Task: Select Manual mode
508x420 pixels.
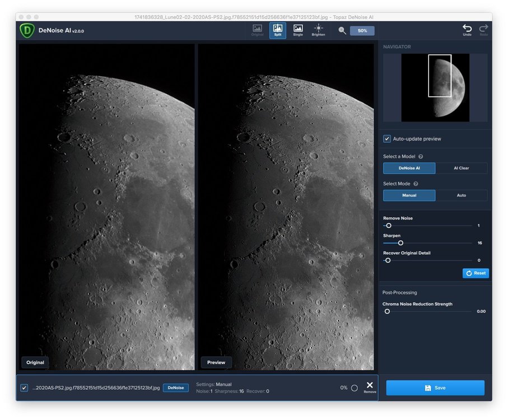Action: [x=409, y=195]
